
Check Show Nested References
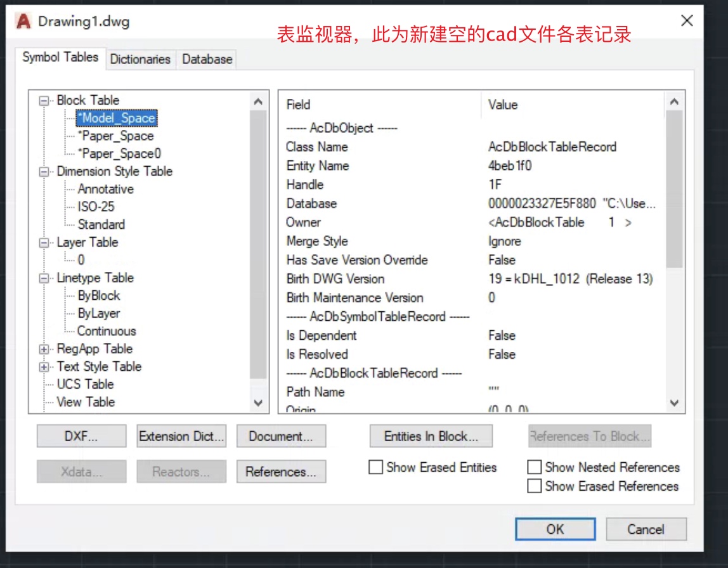[x=535, y=467]
